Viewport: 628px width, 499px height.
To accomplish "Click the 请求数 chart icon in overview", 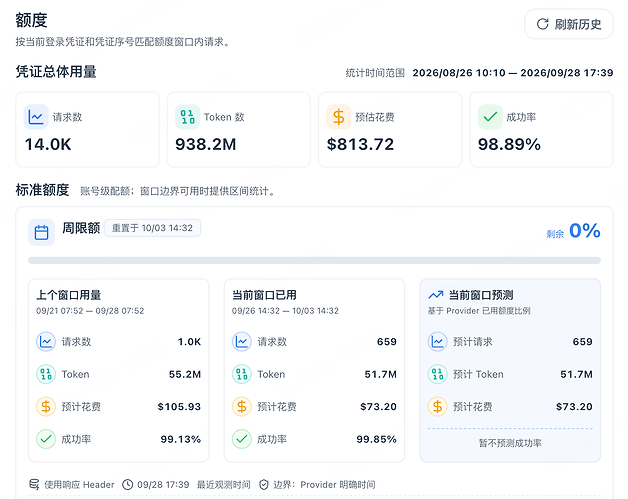I will 36,117.
